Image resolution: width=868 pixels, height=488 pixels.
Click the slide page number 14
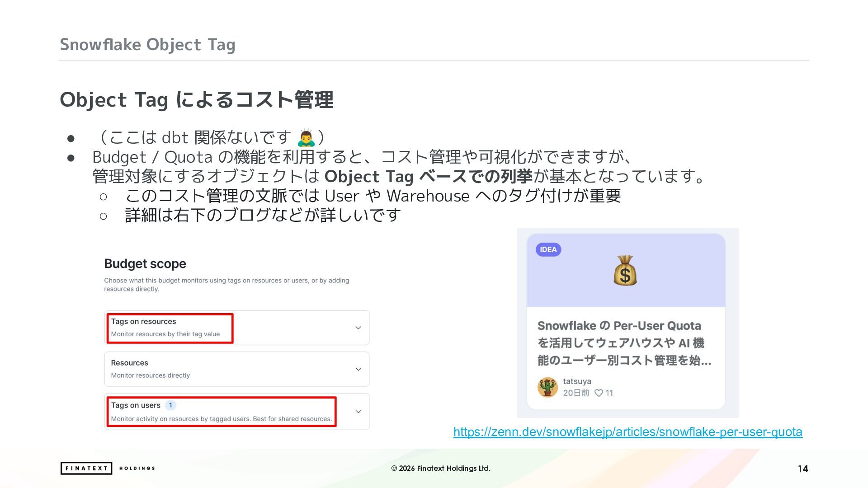point(803,469)
